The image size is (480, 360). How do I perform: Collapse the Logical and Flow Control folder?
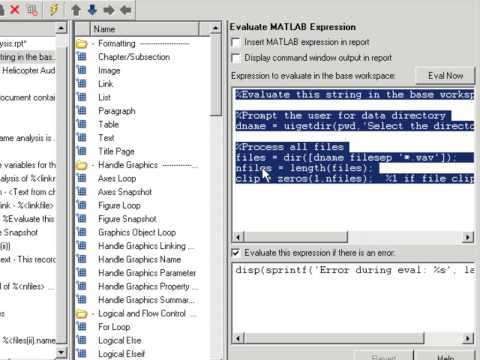click(x=81, y=314)
